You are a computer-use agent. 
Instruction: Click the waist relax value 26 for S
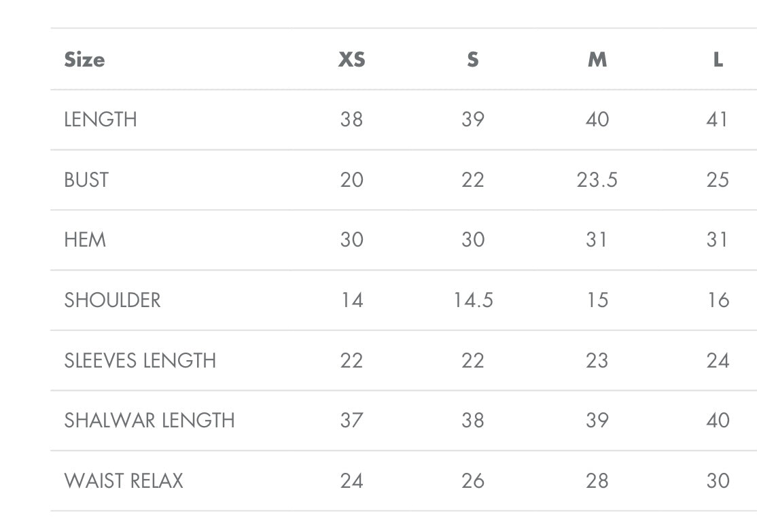coord(473,481)
